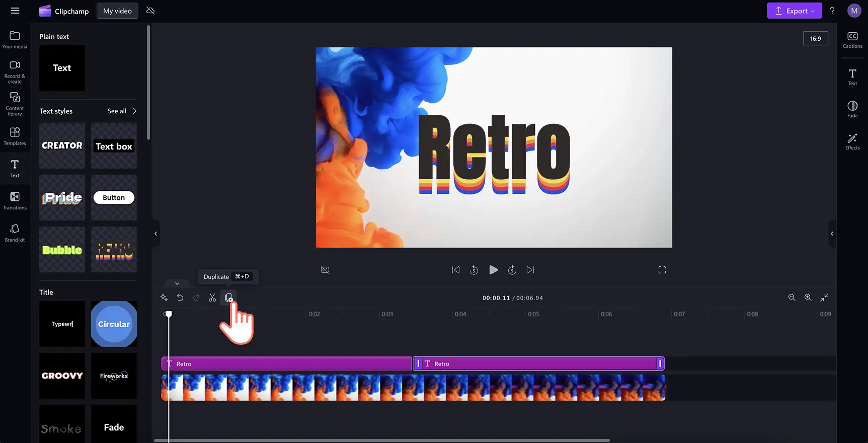Change the 16:9 aspect ratio

tap(815, 38)
